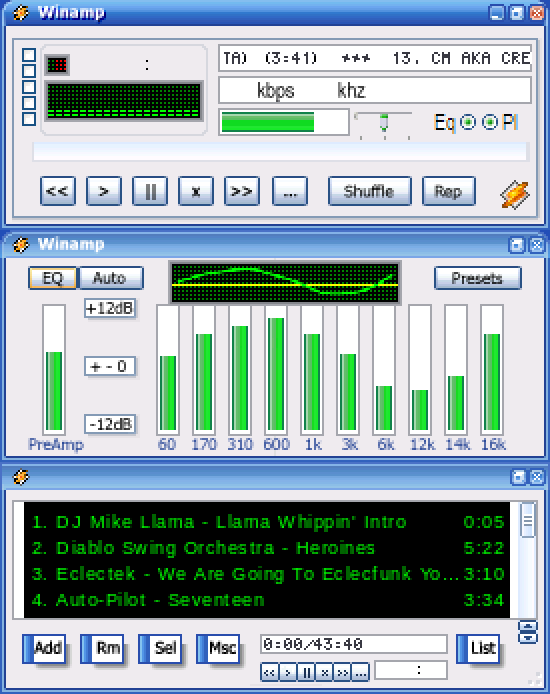Screen dimensions: 550x694
Task: Pause playback using the main window's pause button
Action: [x=150, y=191]
